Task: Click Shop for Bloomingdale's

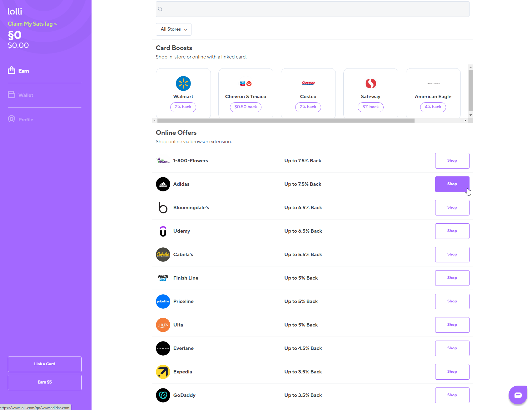Action: pos(452,208)
